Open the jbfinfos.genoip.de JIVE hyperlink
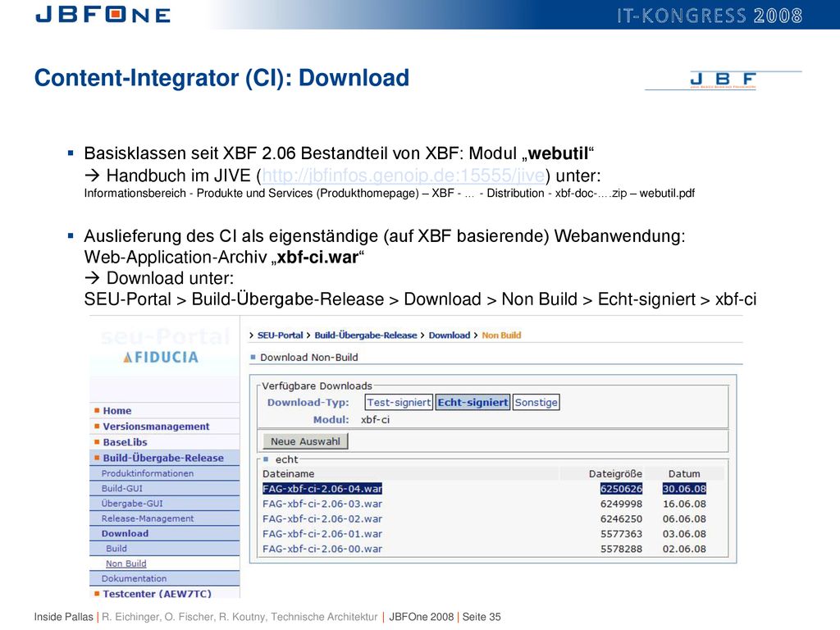This screenshot has width=840, height=630. click(x=404, y=176)
